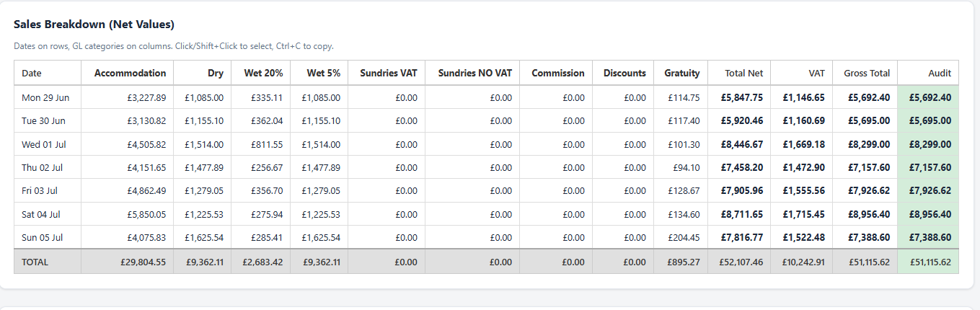Select Wed 01 Jul Wet 20% value £811.55
980x310 pixels.
click(260, 144)
